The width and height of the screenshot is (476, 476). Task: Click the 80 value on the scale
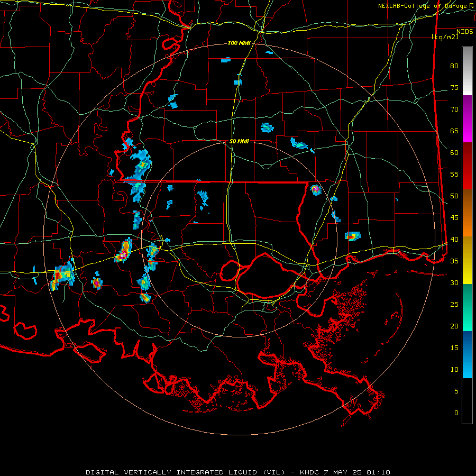pyautogui.click(x=454, y=66)
